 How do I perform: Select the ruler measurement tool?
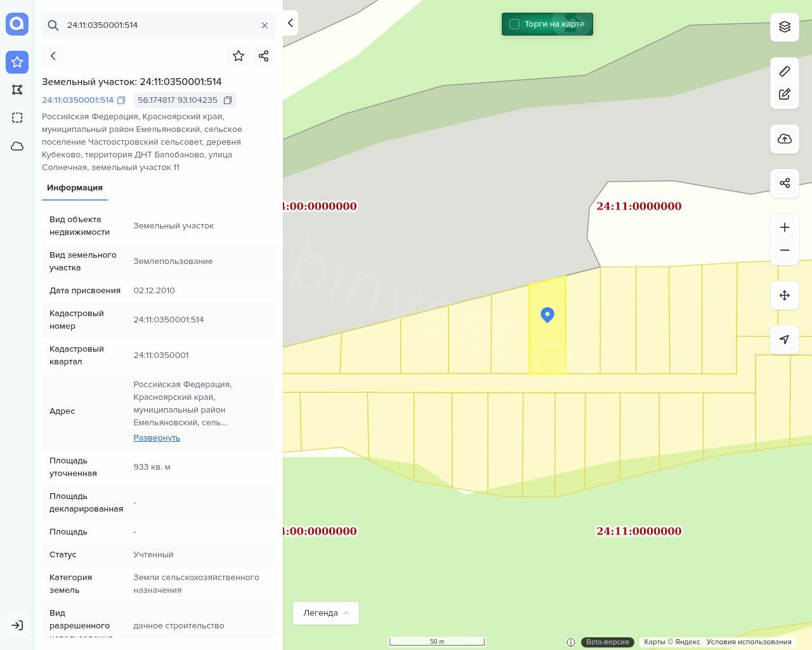(x=784, y=71)
